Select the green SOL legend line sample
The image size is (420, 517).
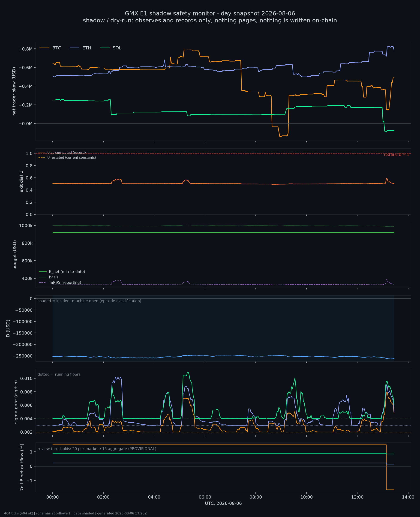point(105,48)
